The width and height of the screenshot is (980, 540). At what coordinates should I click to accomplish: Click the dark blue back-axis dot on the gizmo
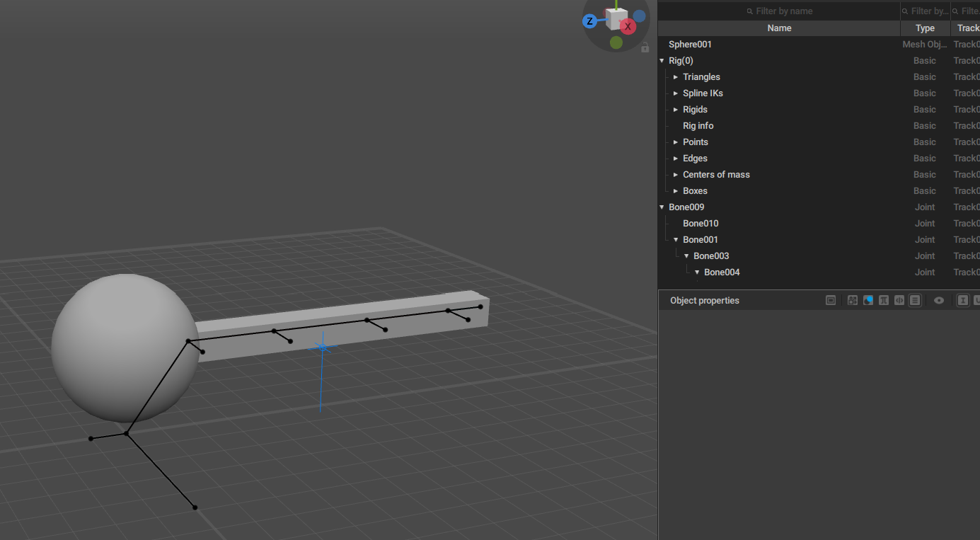point(639,16)
